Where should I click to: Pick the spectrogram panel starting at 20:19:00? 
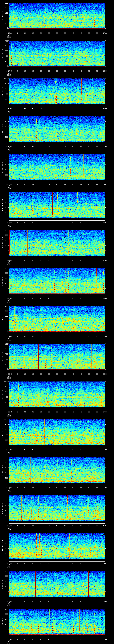tap(57, 129)
